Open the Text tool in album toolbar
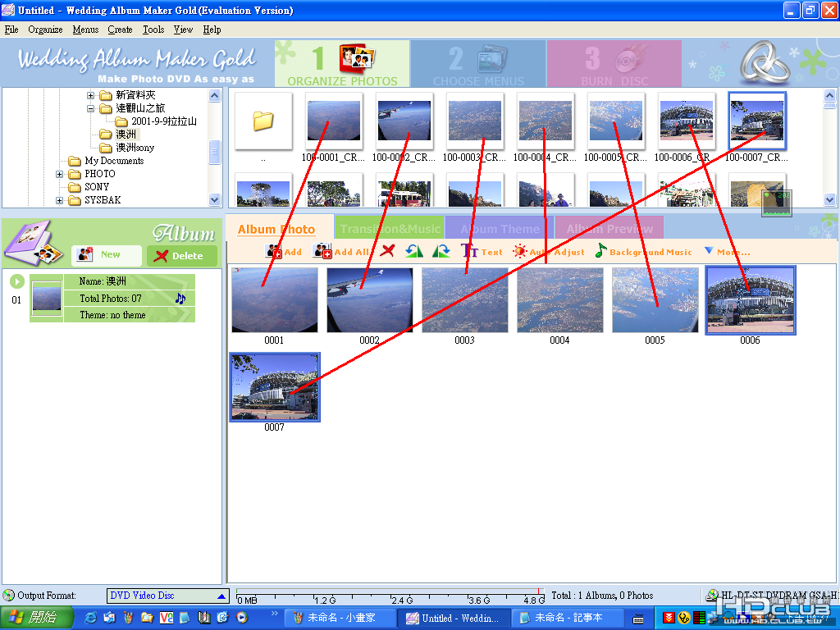 482,251
